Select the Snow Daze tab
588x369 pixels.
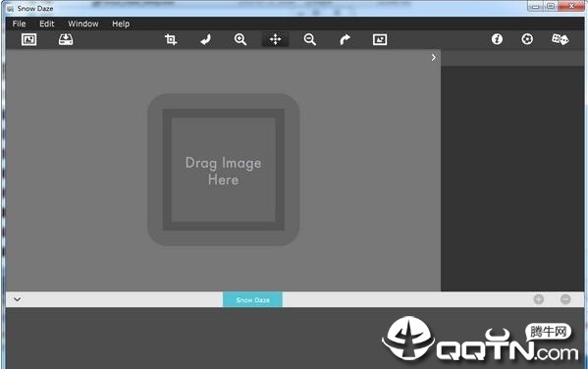(x=252, y=299)
